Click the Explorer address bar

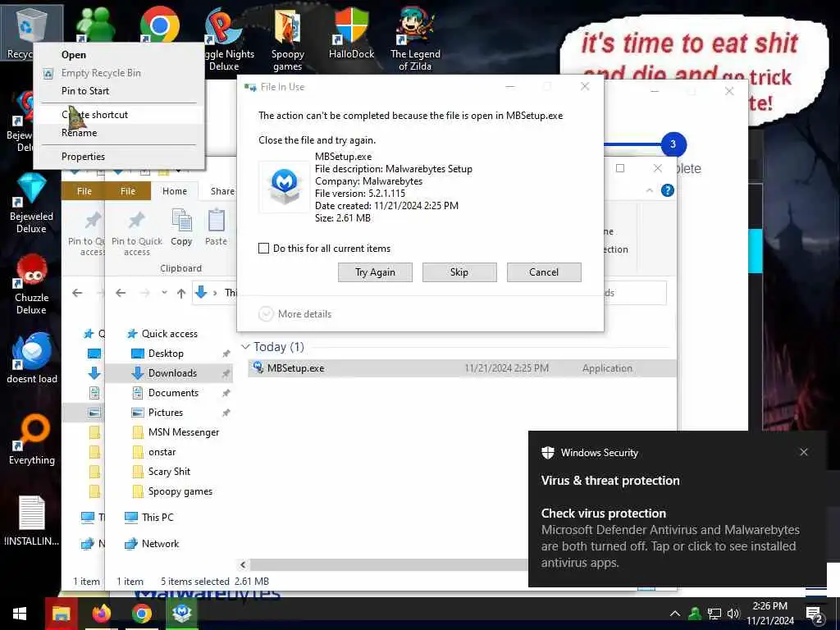(216, 293)
